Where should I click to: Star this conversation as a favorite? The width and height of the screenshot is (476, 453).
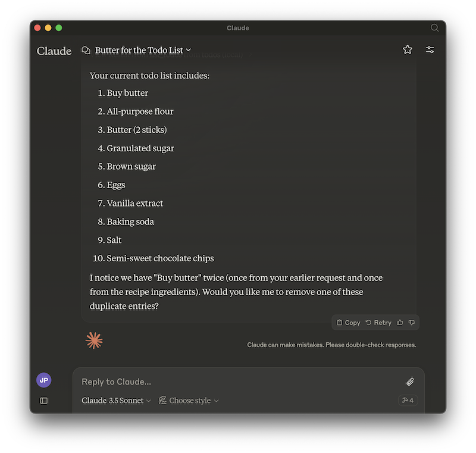(408, 50)
